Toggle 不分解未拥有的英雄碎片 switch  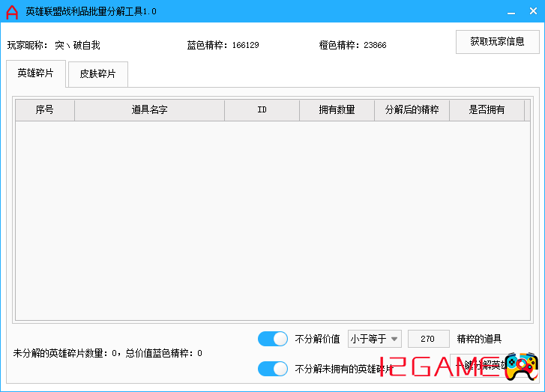click(x=273, y=369)
